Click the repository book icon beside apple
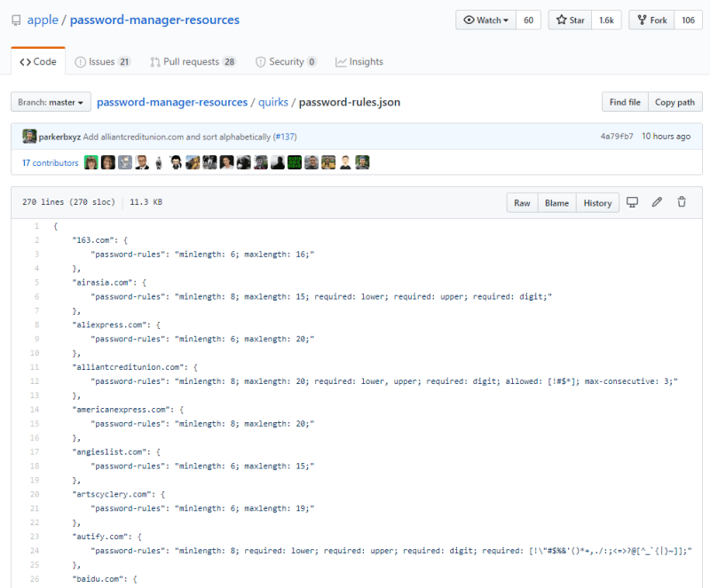This screenshot has height=588, width=710. 16,20
